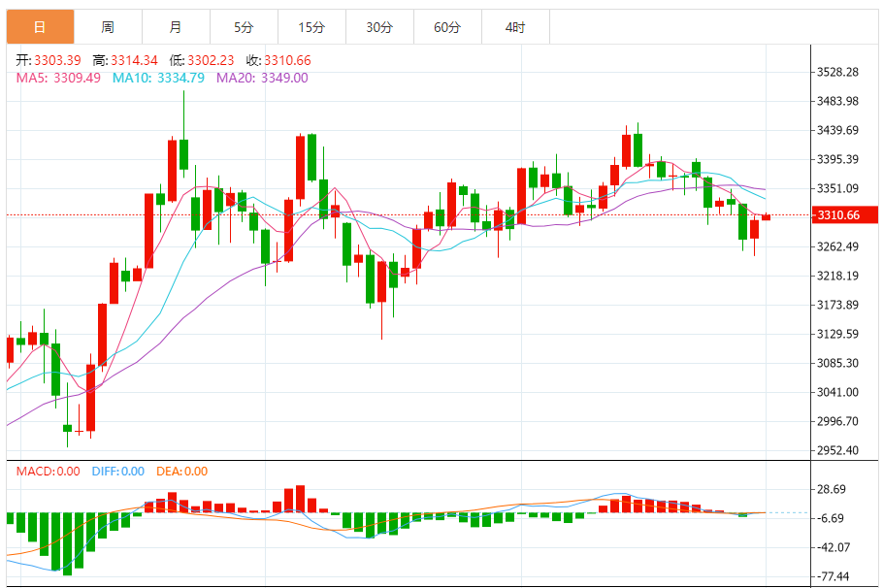Click the 3439.69 price axis label

point(838,130)
